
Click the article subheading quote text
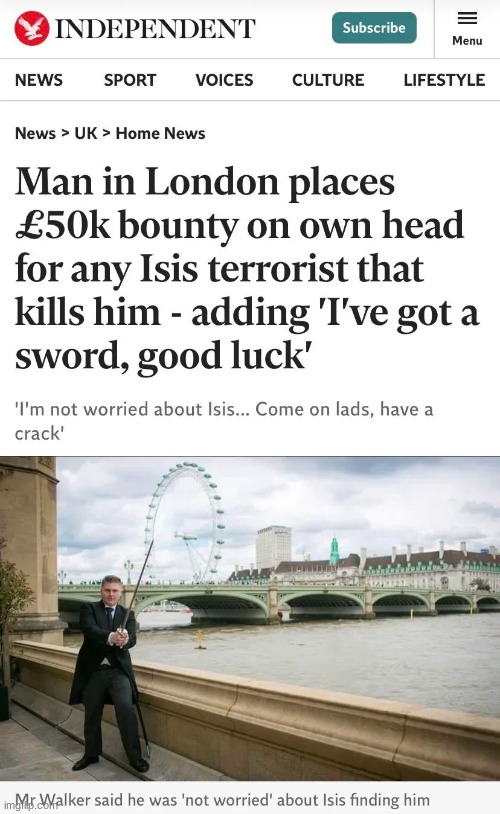[x=224, y=420]
